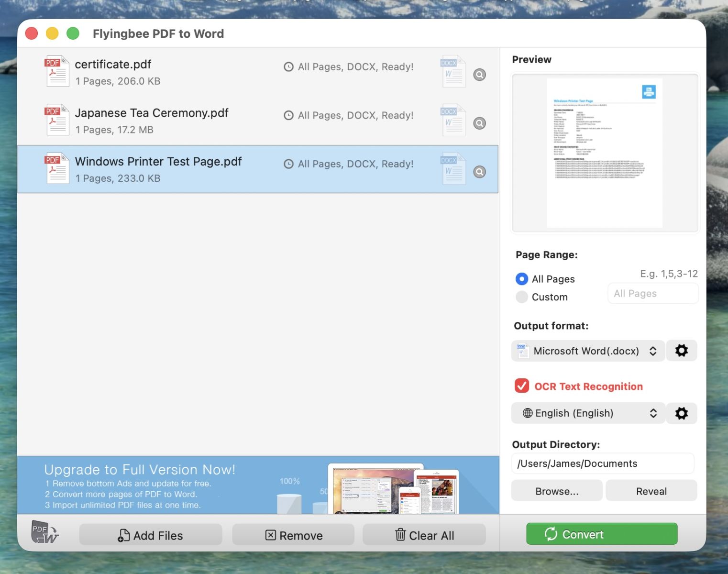
Task: Click the Output Directory path field
Action: point(603,464)
